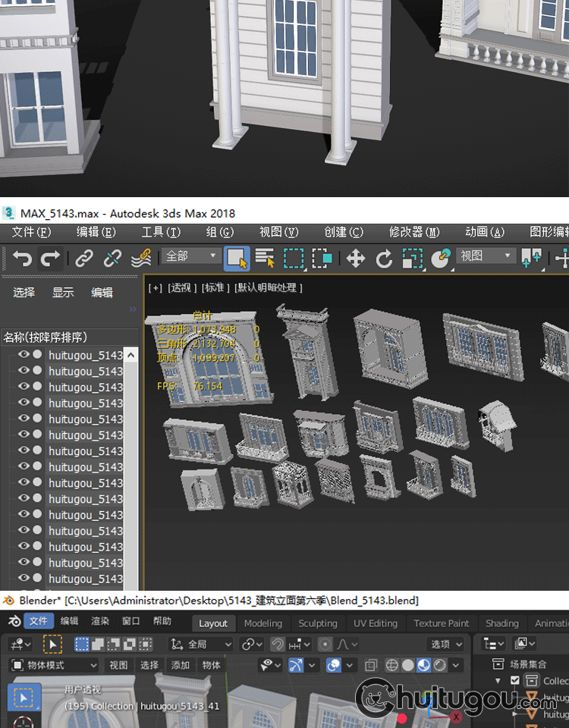The width and height of the screenshot is (569, 728).
Task: Open the Select by Name list icon
Action: click(x=265, y=259)
